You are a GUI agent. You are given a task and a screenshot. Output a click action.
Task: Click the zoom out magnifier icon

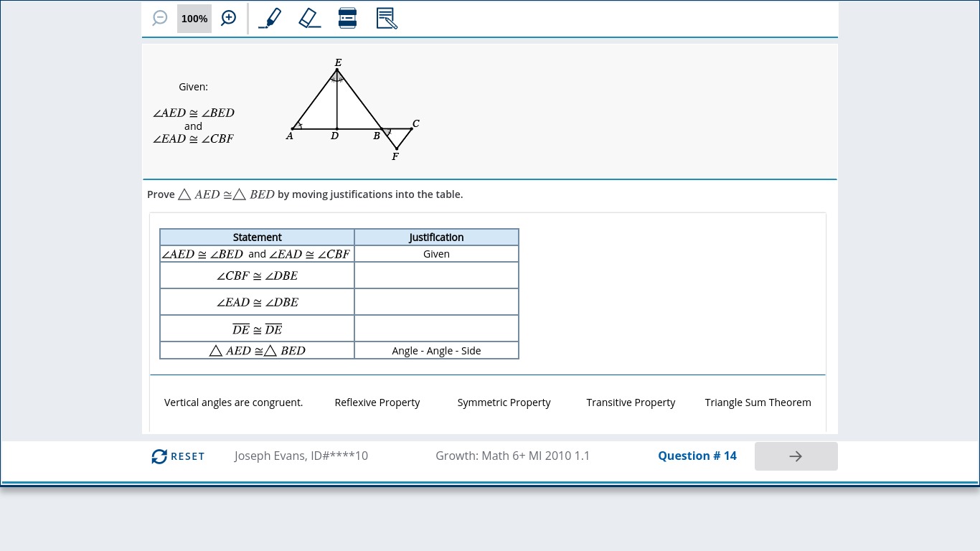(160, 18)
